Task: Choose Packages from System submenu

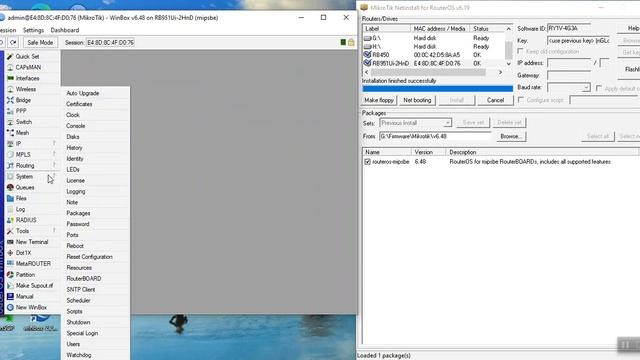Action: click(78, 213)
